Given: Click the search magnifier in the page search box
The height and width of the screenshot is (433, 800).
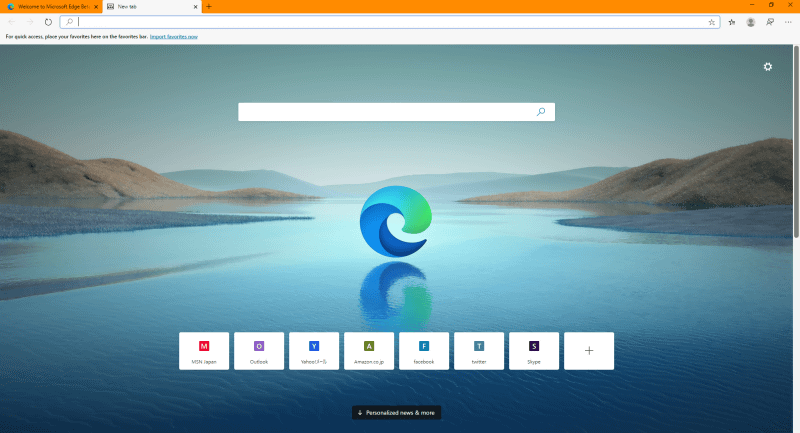Looking at the screenshot, I should [x=541, y=112].
